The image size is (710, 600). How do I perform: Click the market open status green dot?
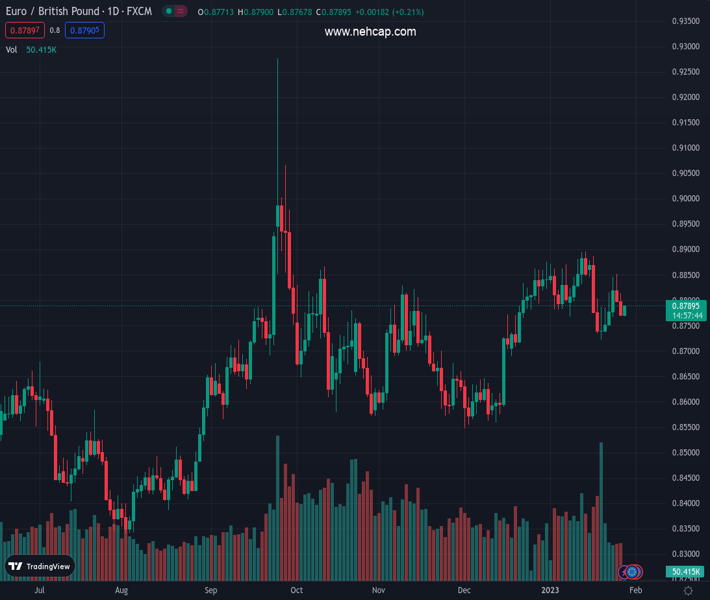click(x=169, y=11)
